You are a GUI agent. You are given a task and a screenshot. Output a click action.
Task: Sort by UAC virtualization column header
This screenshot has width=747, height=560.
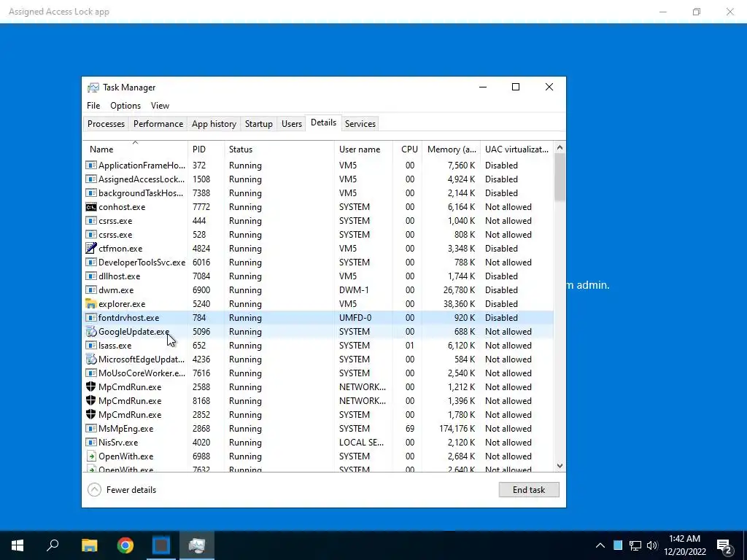[x=517, y=149]
